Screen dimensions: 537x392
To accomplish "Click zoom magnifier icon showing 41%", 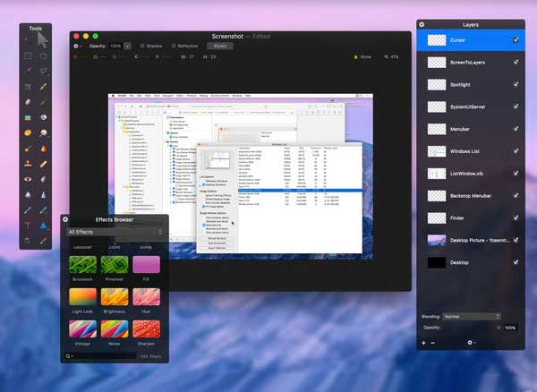I will [387, 57].
